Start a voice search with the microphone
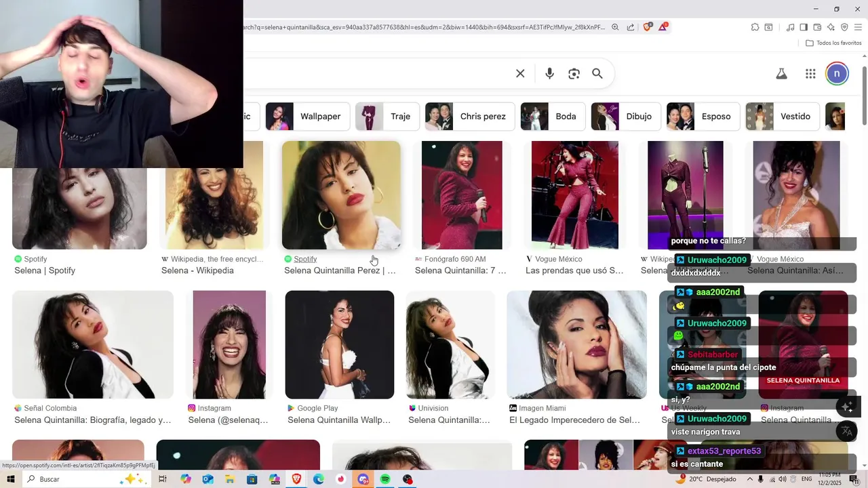Viewport: 868px width, 488px height. point(549,73)
